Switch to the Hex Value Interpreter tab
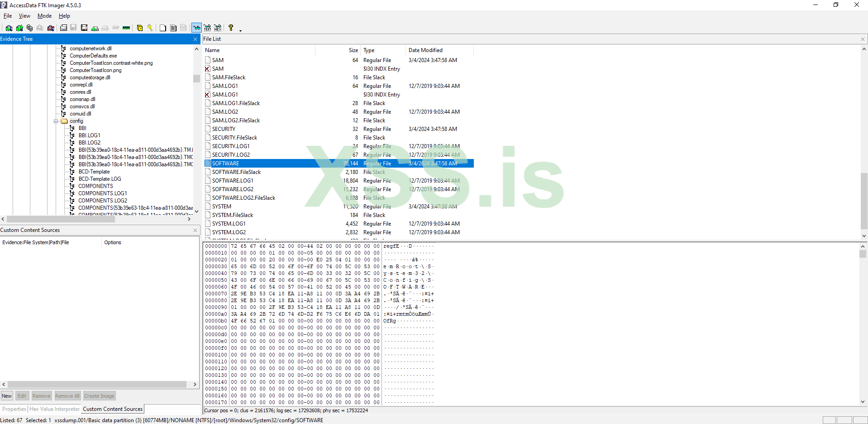868x424 pixels. tap(54, 409)
